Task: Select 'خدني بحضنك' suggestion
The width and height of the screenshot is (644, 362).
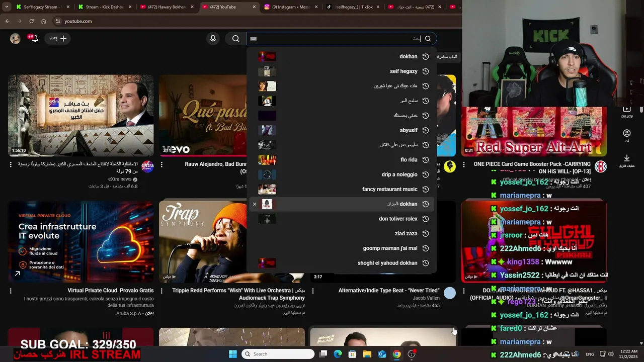Action: point(342,116)
